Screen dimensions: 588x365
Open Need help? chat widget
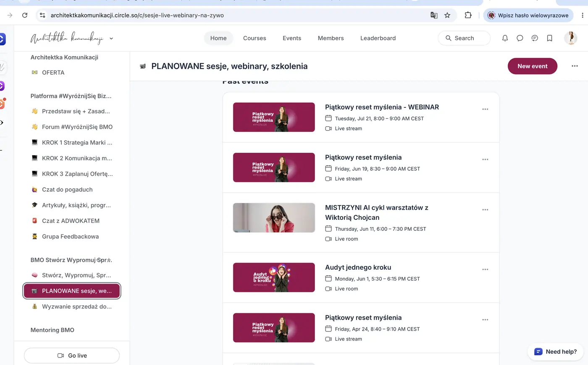[556, 352]
